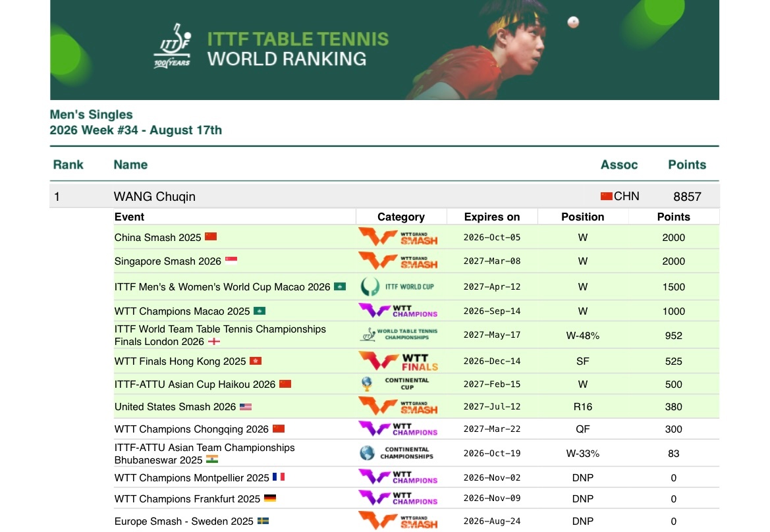Click the 2026 Week #34 - August 17th text
This screenshot has height=532, width=770.
(x=136, y=130)
